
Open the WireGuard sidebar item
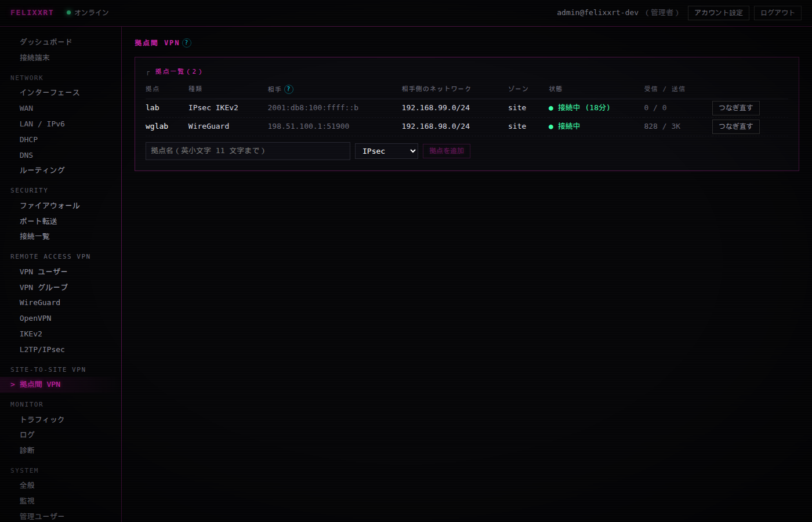pyautogui.click(x=40, y=302)
